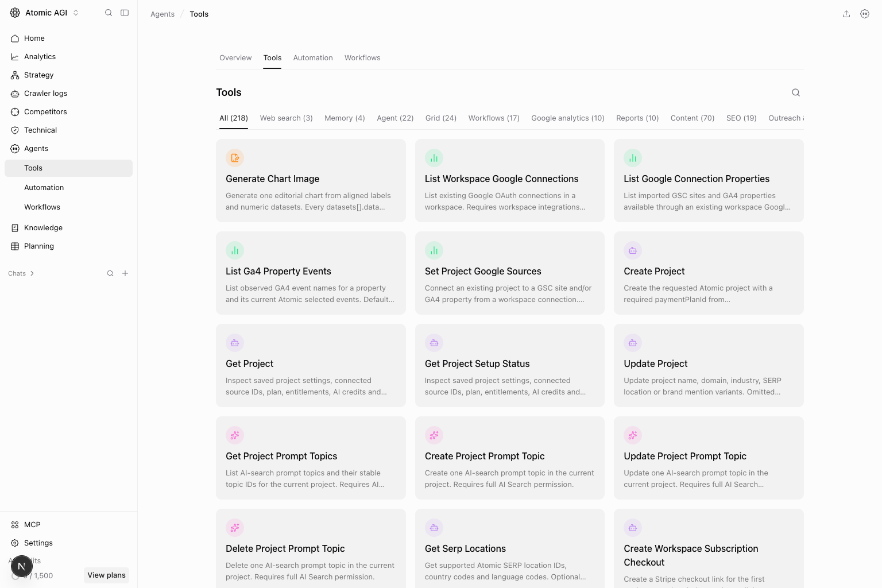
Task: Open the user avatar N at bottom left
Action: (21, 566)
